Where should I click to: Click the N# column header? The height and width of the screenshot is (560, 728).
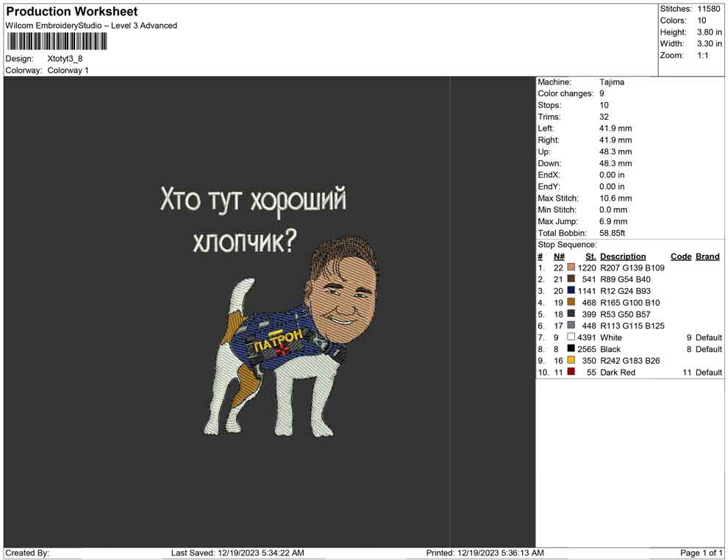[559, 256]
